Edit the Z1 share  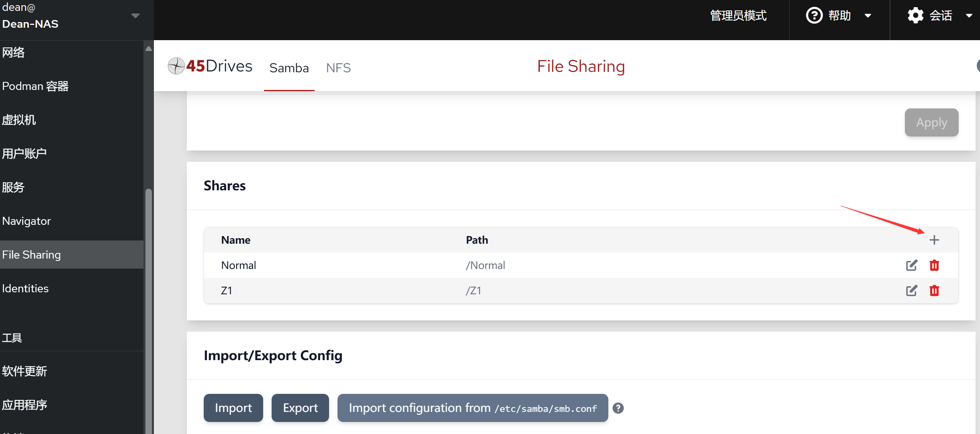coord(911,290)
